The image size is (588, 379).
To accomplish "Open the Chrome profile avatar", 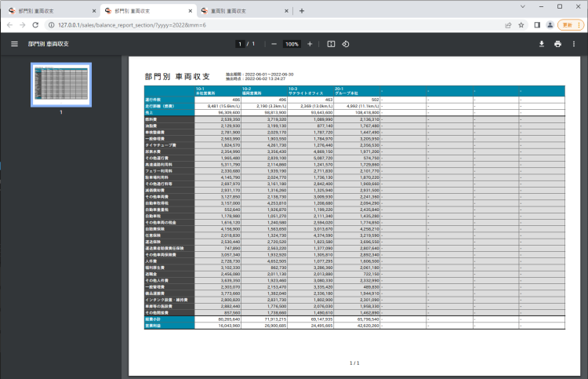I will (550, 25).
